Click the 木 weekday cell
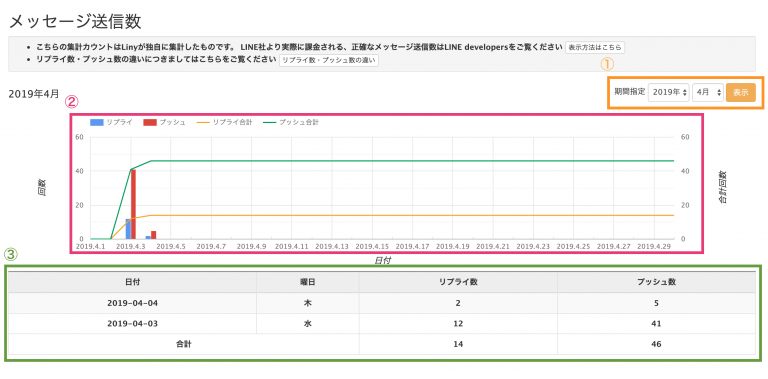This screenshot has height=379, width=768. pyautogui.click(x=307, y=303)
